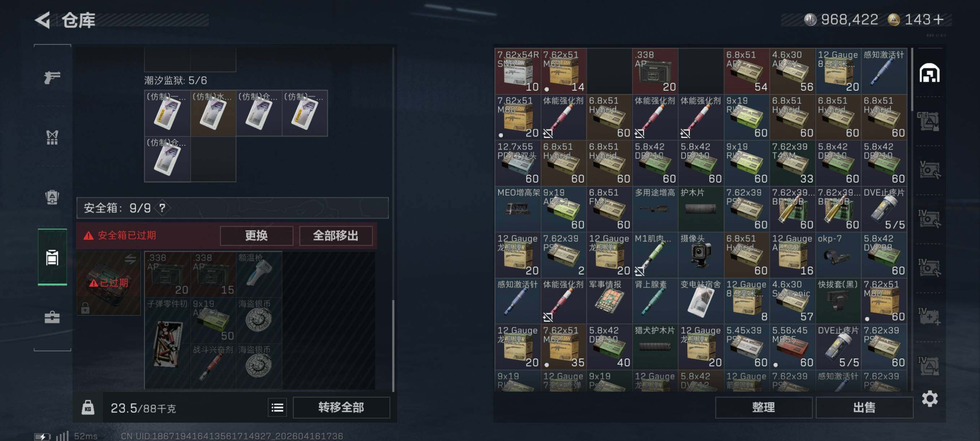This screenshot has height=441, width=980.
Task: Select the 军事情报 item in warehouse
Action: [x=609, y=301]
